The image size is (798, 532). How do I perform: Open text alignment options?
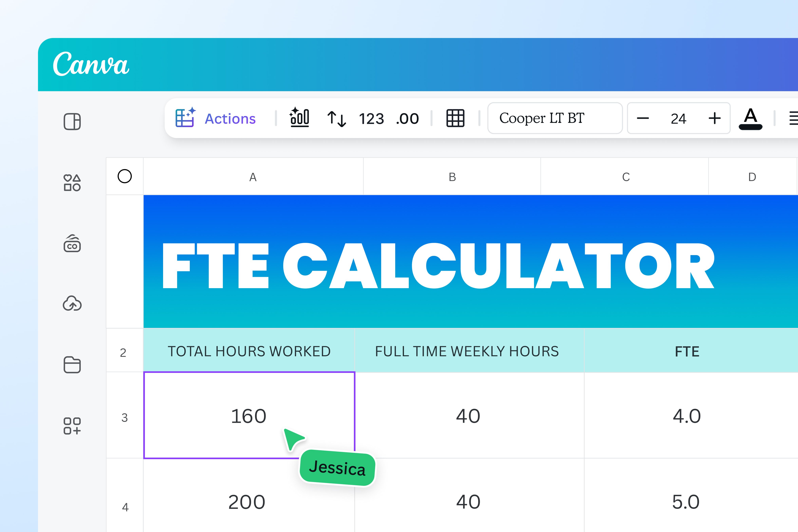pos(794,118)
